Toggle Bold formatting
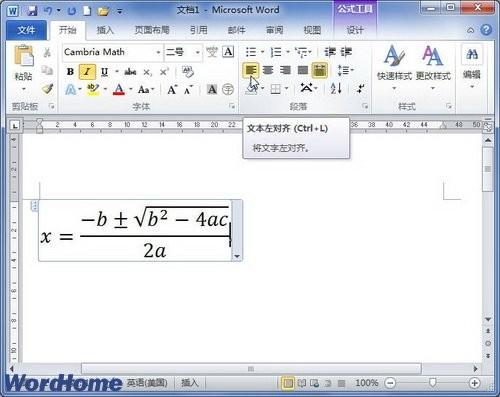 point(70,72)
